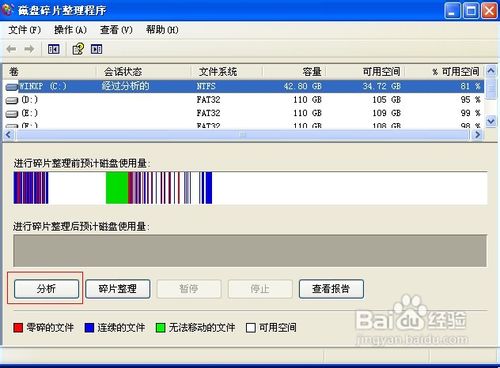Sort by the 会话状态 column header
This screenshot has width=500, height=368.
pos(143,71)
